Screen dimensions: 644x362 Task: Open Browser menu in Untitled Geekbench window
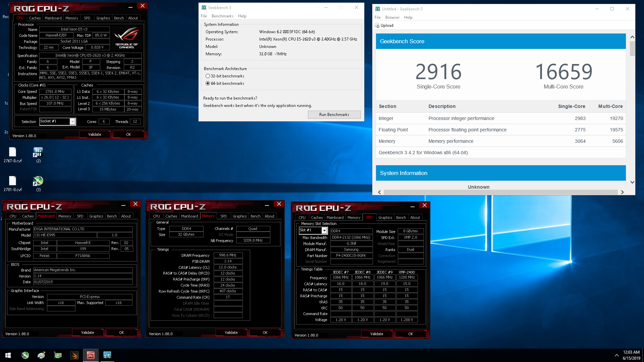tap(392, 17)
